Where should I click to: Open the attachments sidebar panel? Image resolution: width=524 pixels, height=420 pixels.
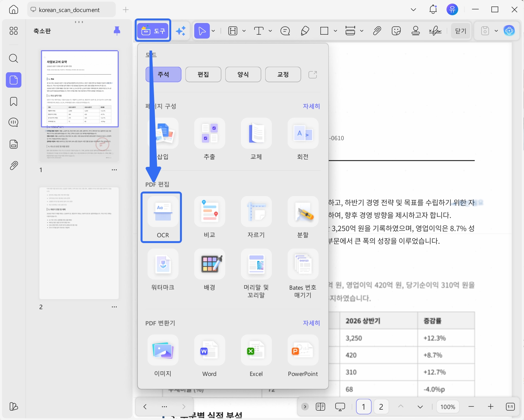point(14,166)
